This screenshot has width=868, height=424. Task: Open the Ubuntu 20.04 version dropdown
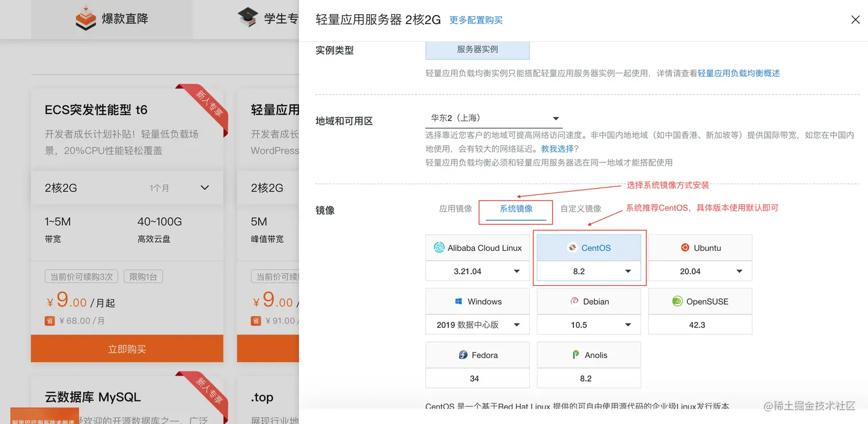[700, 271]
